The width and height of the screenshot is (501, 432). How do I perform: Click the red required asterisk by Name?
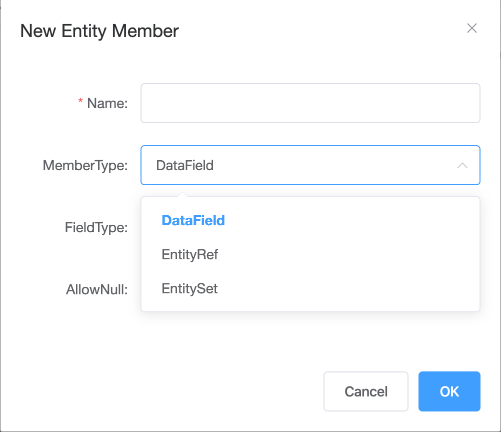[x=80, y=101]
